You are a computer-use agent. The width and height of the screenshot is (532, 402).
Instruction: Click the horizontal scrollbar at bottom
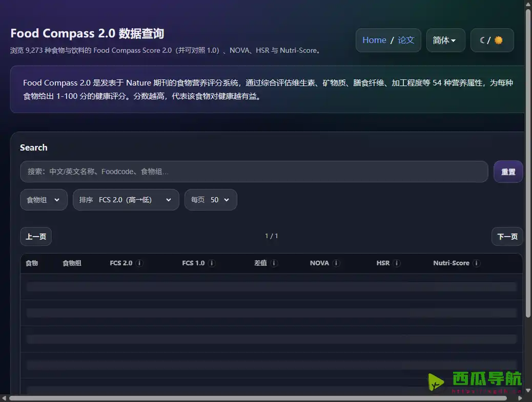point(256,398)
